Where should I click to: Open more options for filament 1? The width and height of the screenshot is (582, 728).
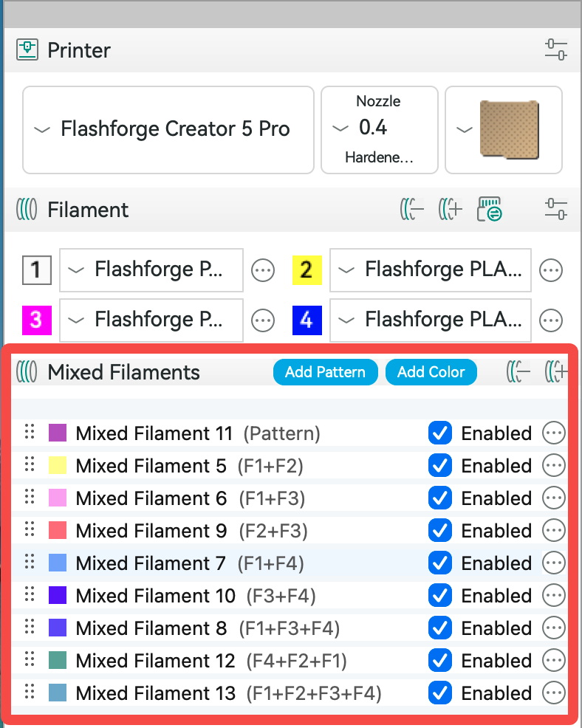[263, 270]
